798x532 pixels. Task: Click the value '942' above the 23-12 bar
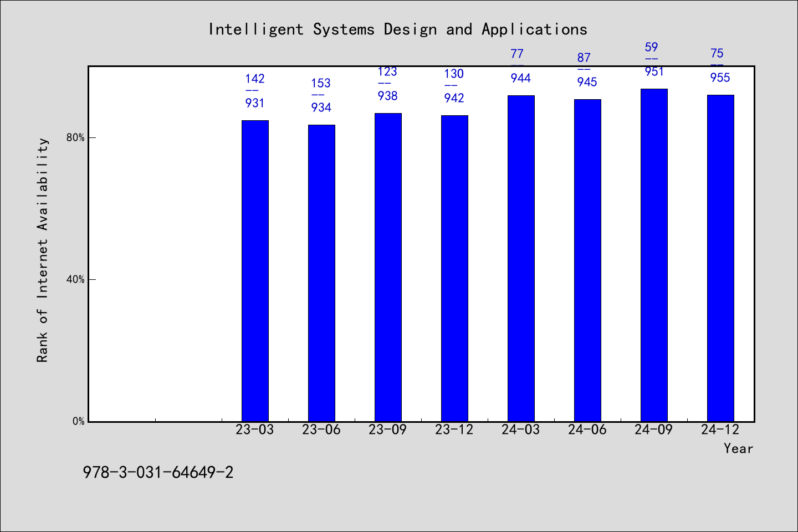click(x=454, y=98)
